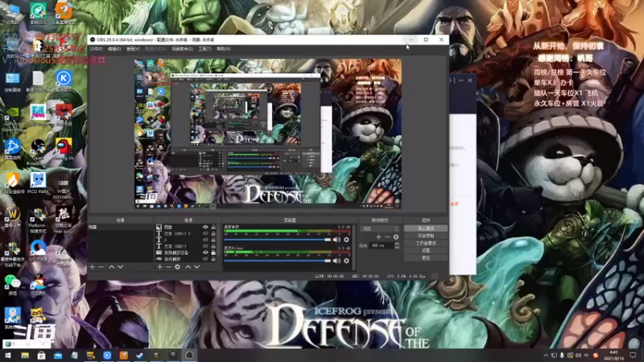
Task: Adjust Mic/Aux volume slider
Action: point(277,261)
